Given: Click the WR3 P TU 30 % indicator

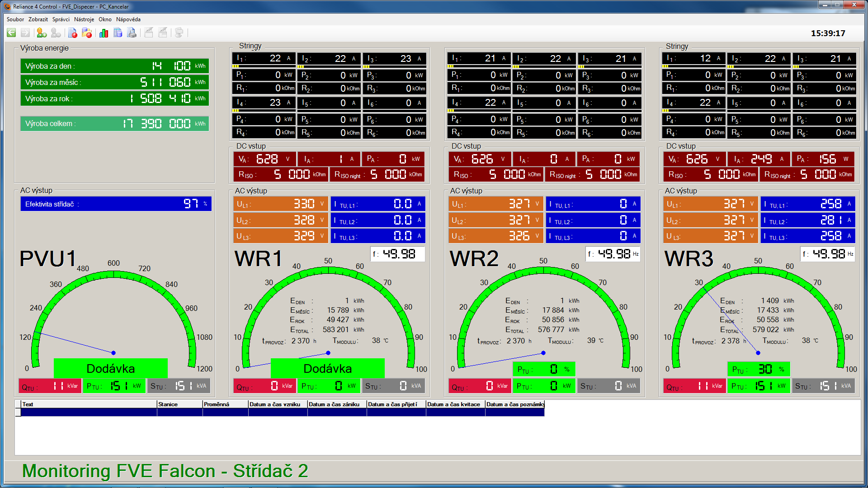Looking at the screenshot, I should [x=758, y=369].
